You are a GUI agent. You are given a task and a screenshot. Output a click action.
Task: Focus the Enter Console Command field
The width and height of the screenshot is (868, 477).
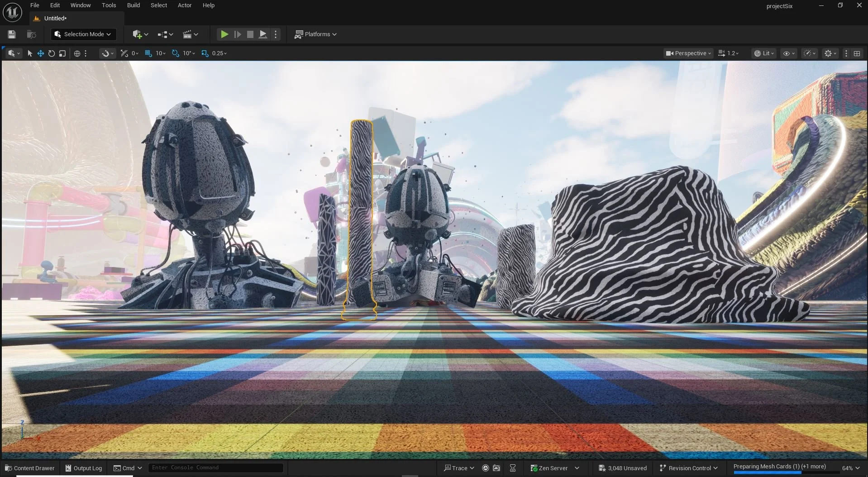215,467
